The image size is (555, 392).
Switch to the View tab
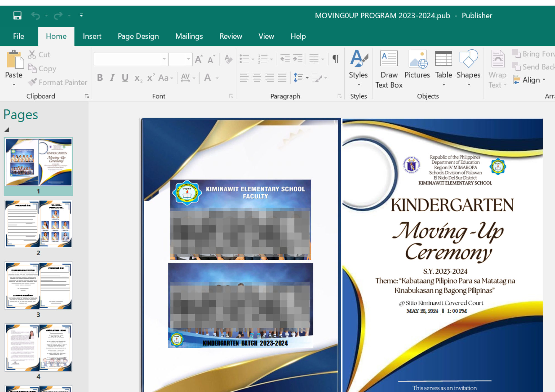(266, 36)
